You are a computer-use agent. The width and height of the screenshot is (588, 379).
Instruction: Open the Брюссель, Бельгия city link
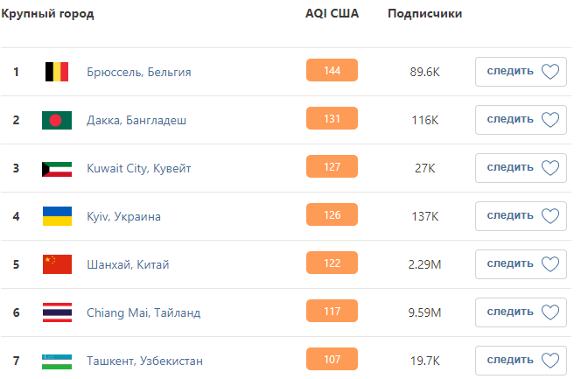pos(139,72)
